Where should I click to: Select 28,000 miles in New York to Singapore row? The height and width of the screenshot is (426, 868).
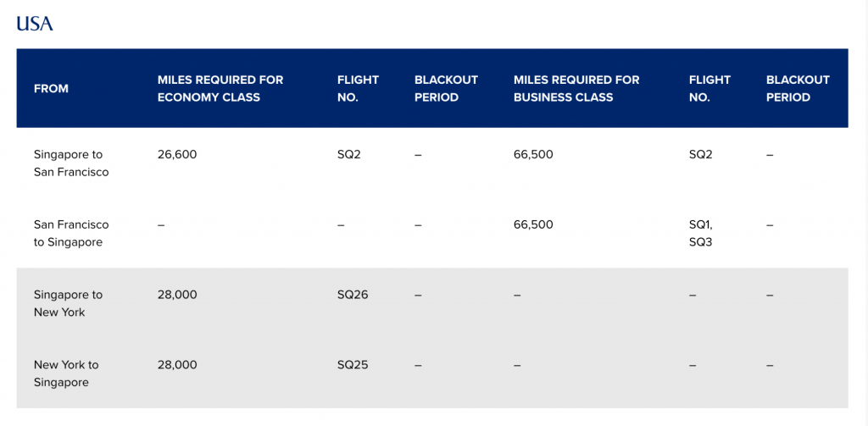coord(177,365)
